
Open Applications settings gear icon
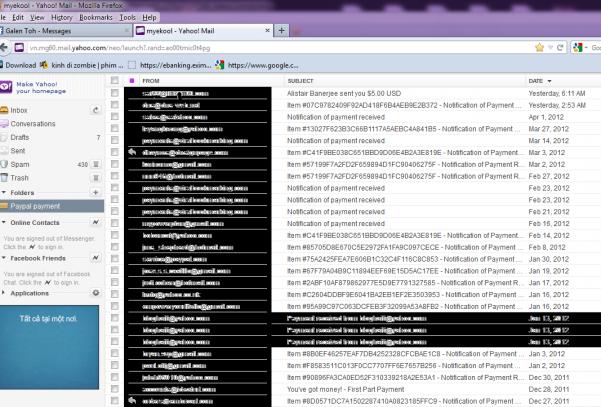click(x=96, y=293)
